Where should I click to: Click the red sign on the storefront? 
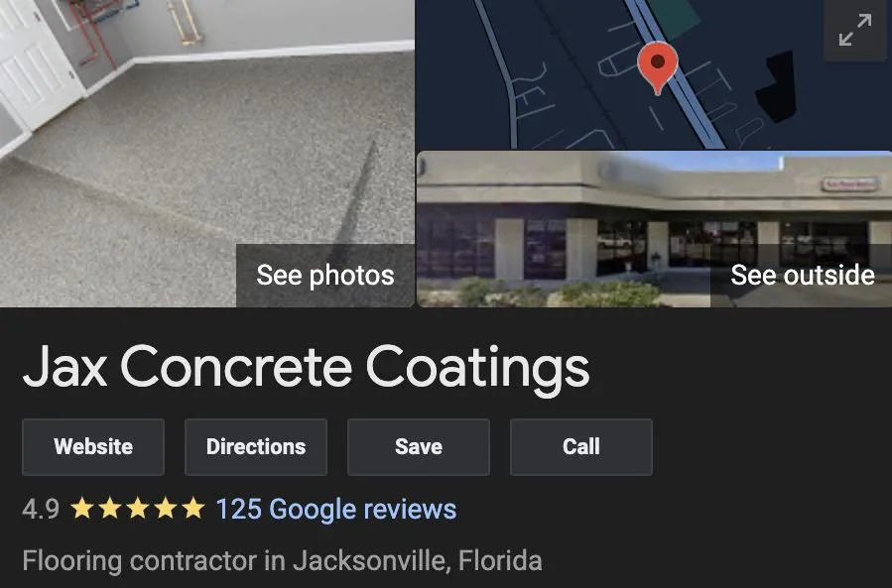849,183
